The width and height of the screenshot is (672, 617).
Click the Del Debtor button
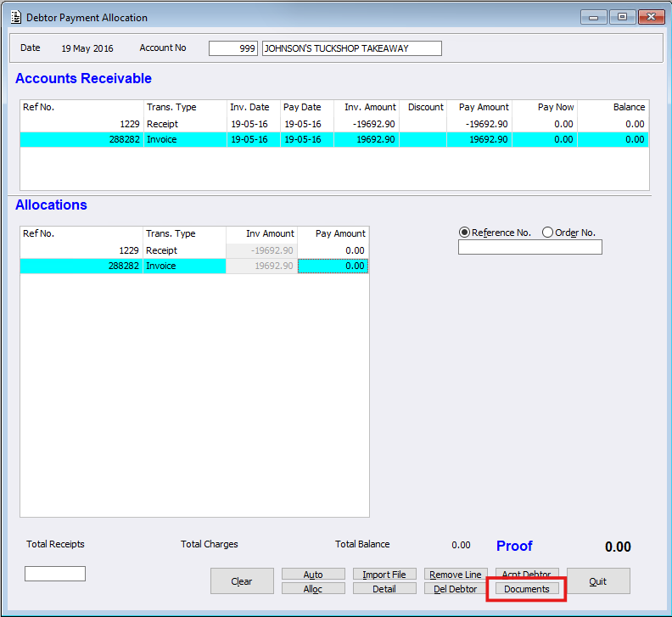coord(456,589)
